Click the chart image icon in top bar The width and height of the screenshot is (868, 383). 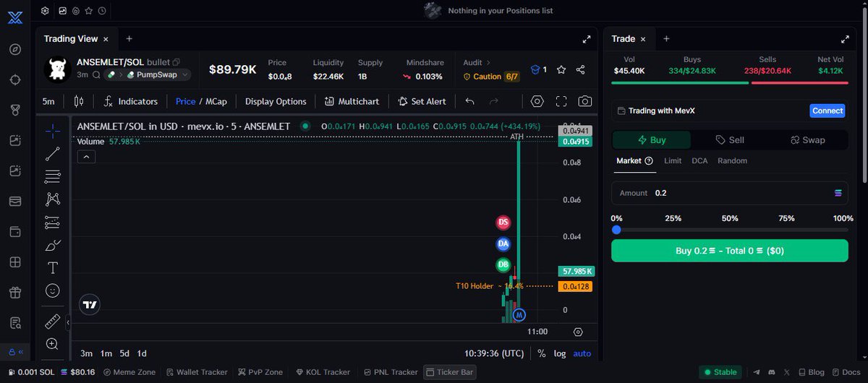pyautogui.click(x=63, y=11)
